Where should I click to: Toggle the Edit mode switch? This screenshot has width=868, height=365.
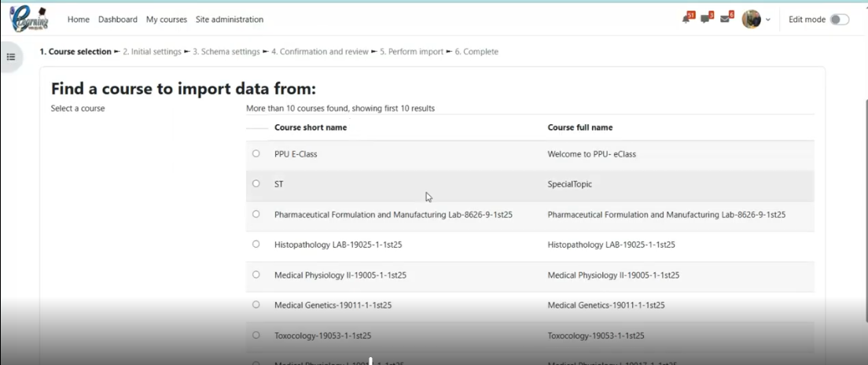(839, 20)
